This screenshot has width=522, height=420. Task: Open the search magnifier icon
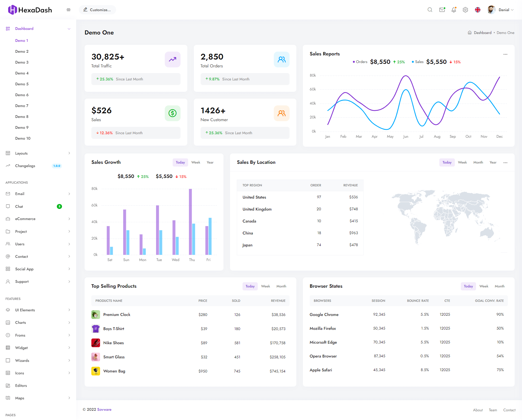click(430, 10)
